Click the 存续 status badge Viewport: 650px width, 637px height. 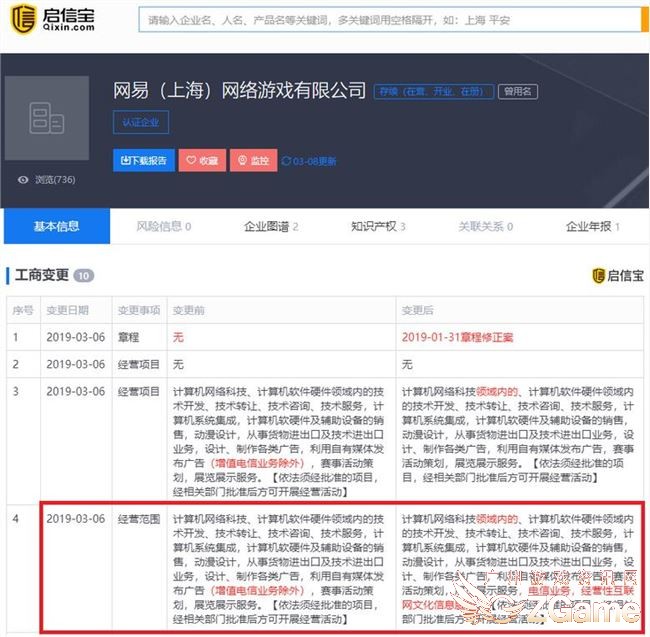(434, 91)
